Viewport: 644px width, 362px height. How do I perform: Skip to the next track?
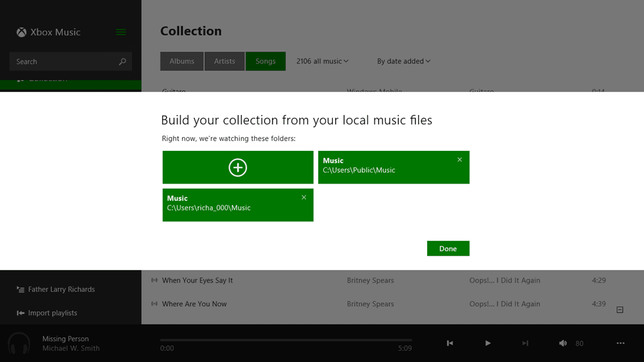click(525, 343)
